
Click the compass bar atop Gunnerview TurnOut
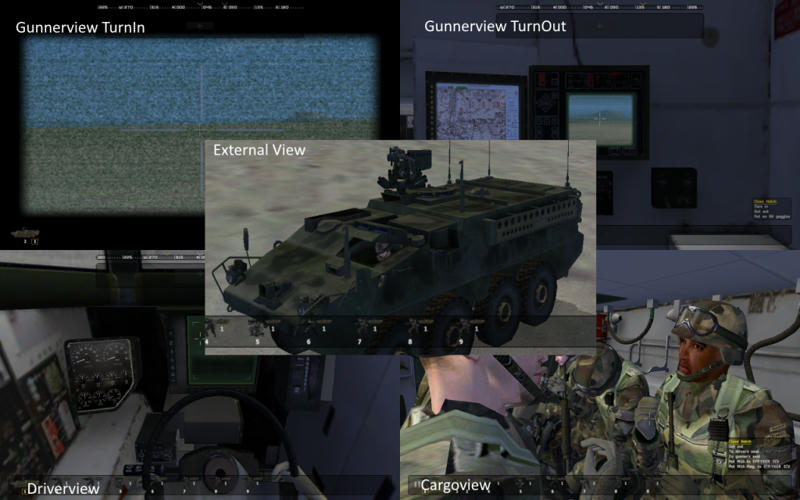point(599,8)
